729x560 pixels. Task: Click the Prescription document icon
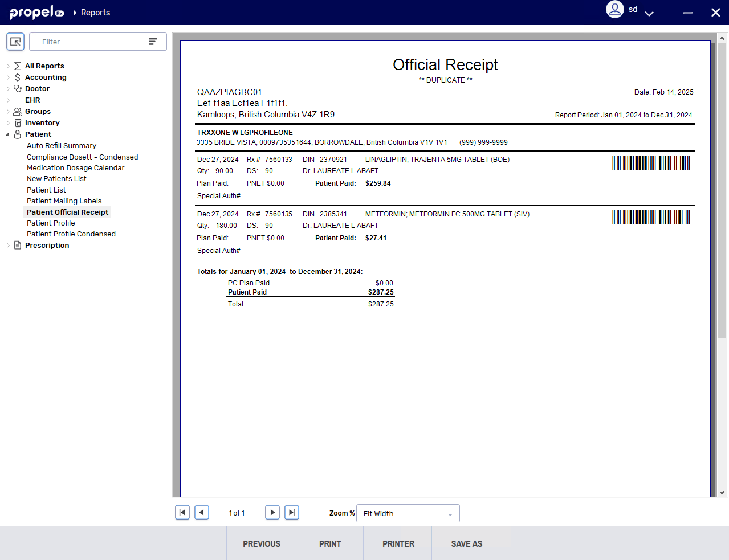(18, 246)
